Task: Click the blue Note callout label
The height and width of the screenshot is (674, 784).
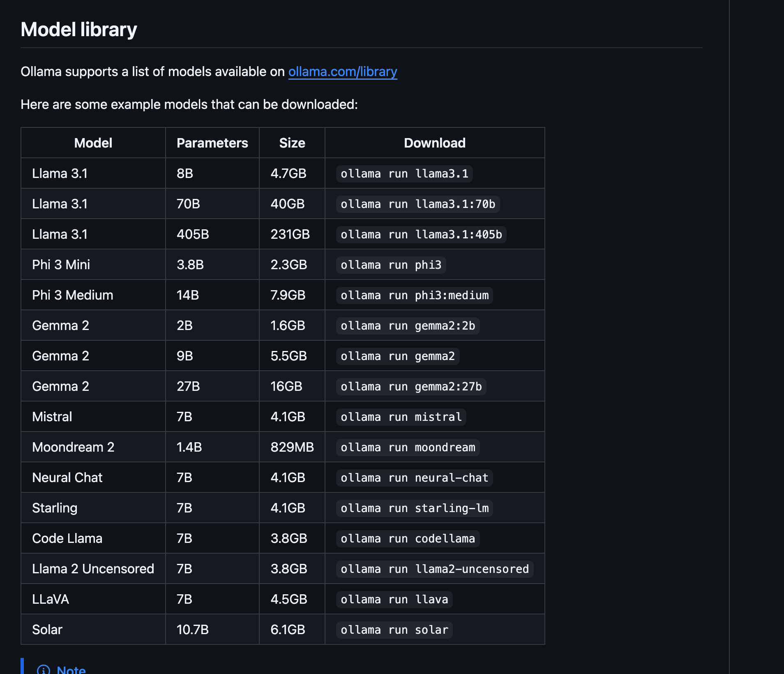Action: point(71,670)
